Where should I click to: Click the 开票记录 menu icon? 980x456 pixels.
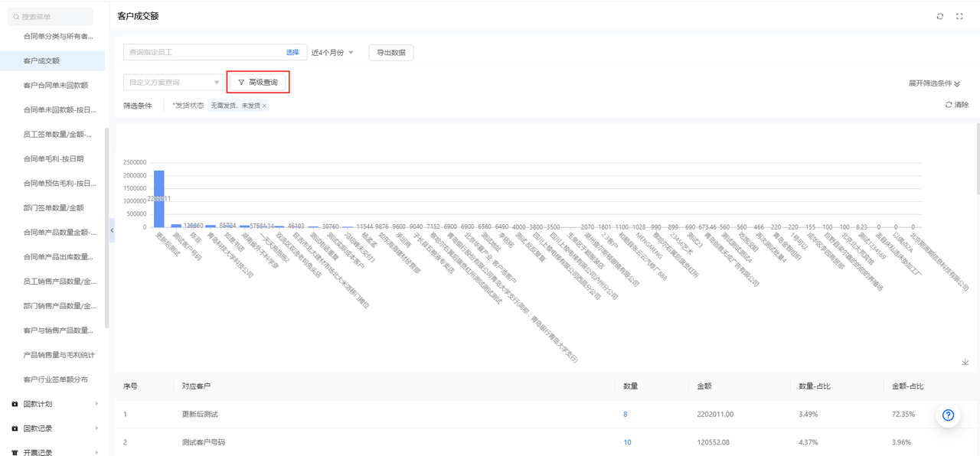(x=15, y=452)
